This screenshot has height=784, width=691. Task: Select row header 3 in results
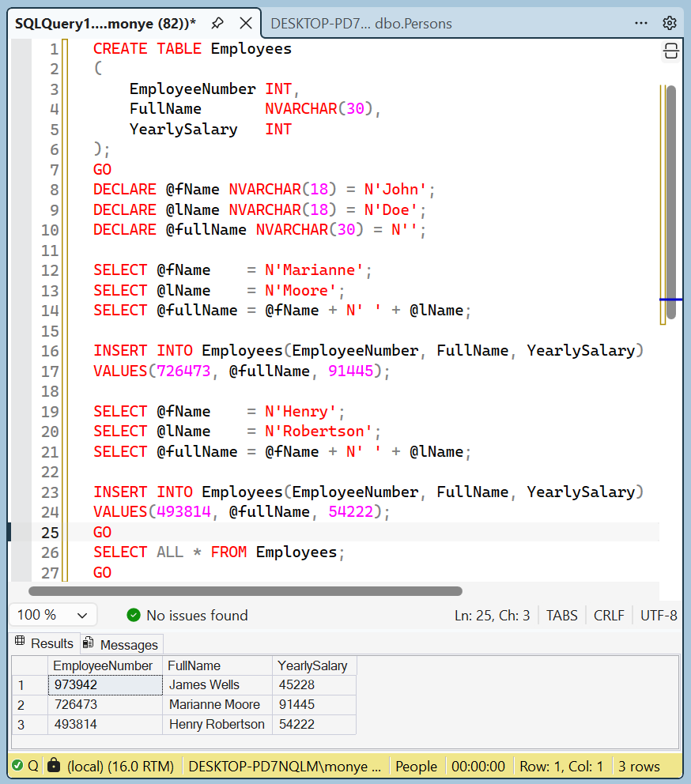pos(29,724)
